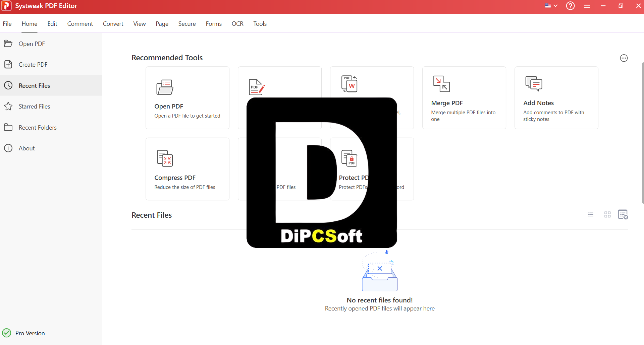Click the Open PDF folder icon in sidebar
This screenshot has height=345, width=644.
point(8,44)
